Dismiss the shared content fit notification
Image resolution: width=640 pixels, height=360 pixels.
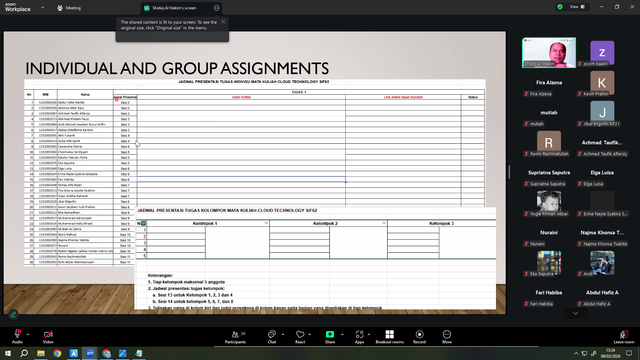pos(223,22)
